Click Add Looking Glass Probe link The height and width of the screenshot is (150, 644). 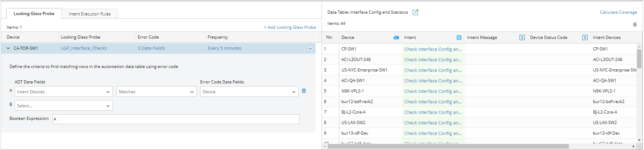290,27
